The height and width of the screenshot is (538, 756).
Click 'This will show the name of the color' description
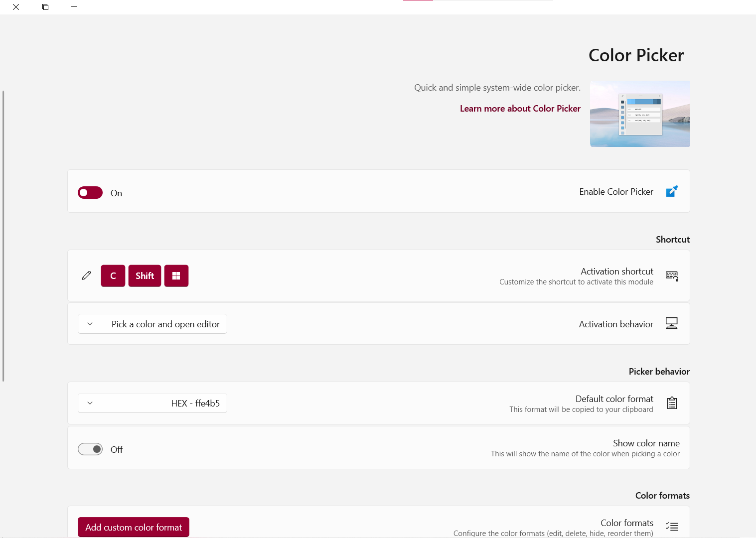pyautogui.click(x=585, y=454)
